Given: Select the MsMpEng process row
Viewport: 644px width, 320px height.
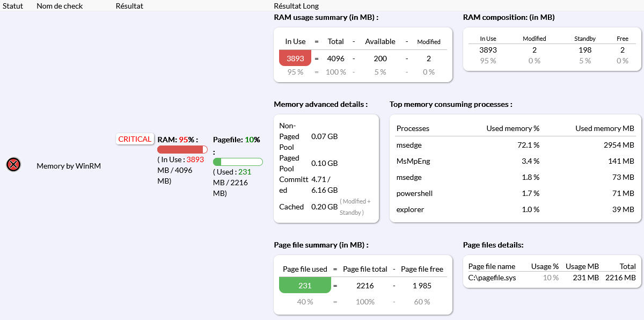Looking at the screenshot, I should pyautogui.click(x=515, y=161).
